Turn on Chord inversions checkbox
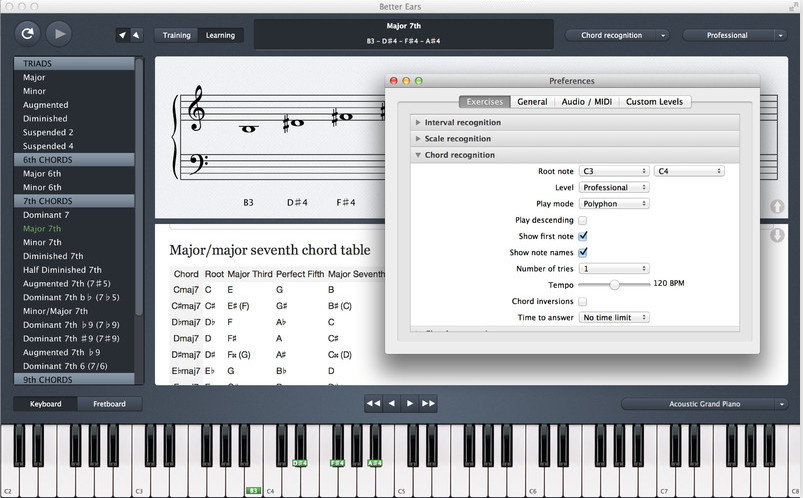Viewport: 803px width, 498px height. pos(582,301)
